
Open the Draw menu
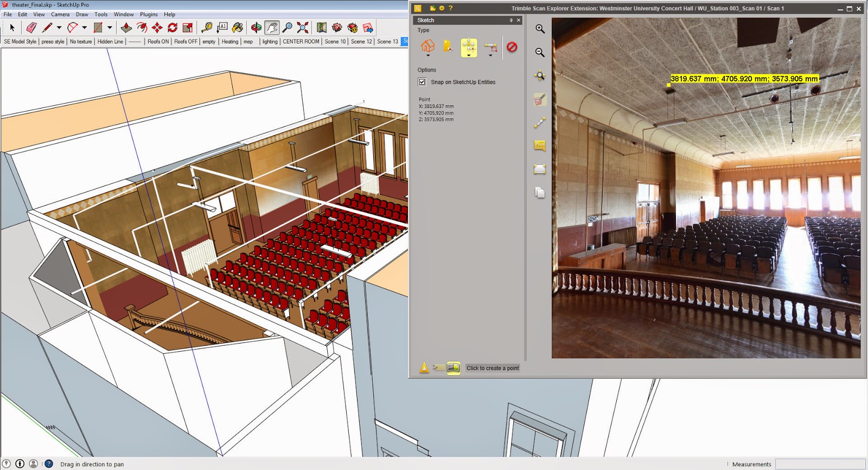(x=82, y=15)
